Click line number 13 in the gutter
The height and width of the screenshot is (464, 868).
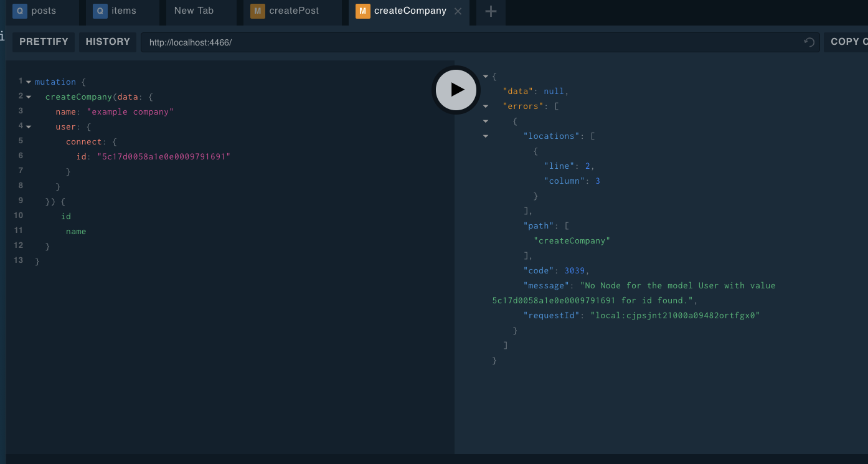click(19, 260)
